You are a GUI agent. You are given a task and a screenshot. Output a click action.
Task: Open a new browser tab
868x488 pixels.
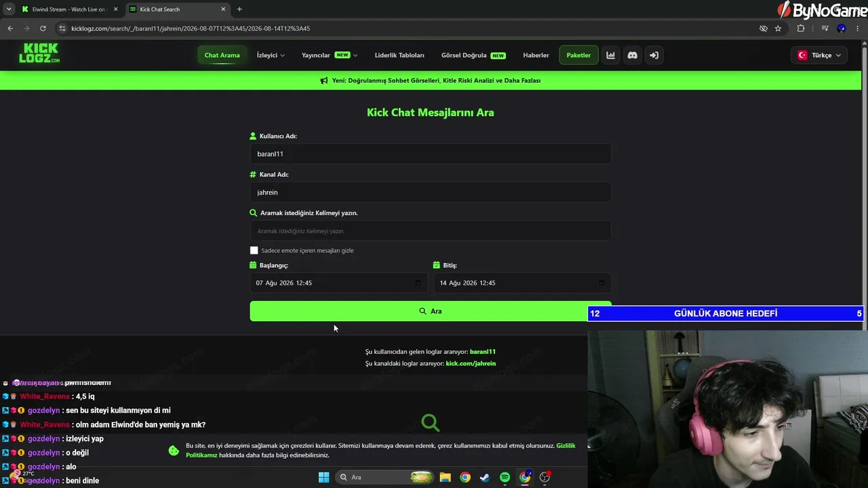pos(239,9)
